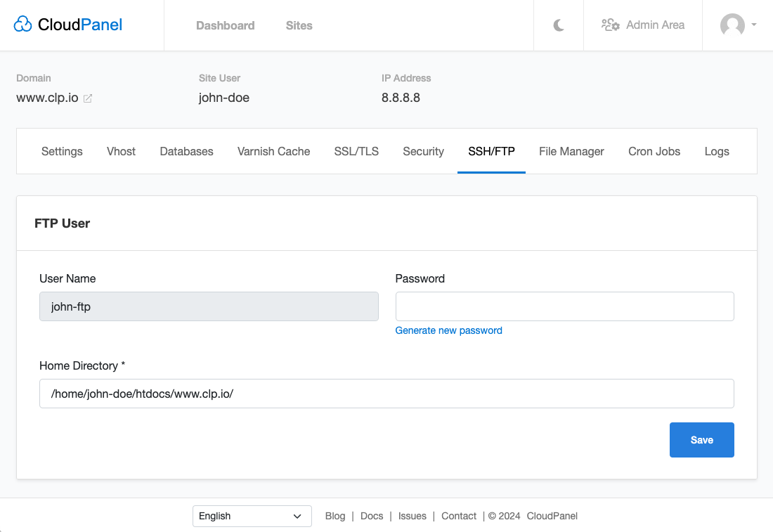Select the SSL/TLS tab
This screenshot has height=532, width=773.
tap(356, 151)
